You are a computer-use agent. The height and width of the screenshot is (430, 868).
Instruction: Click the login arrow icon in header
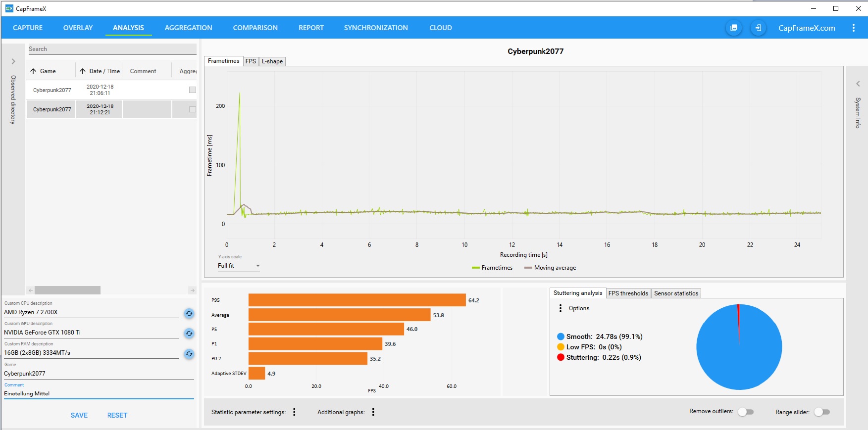point(758,28)
